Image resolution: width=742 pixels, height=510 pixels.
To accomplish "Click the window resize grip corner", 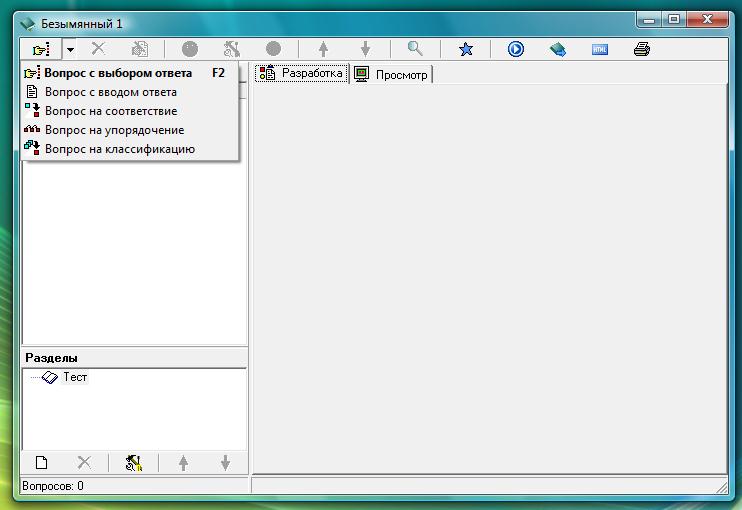I will tap(721, 487).
